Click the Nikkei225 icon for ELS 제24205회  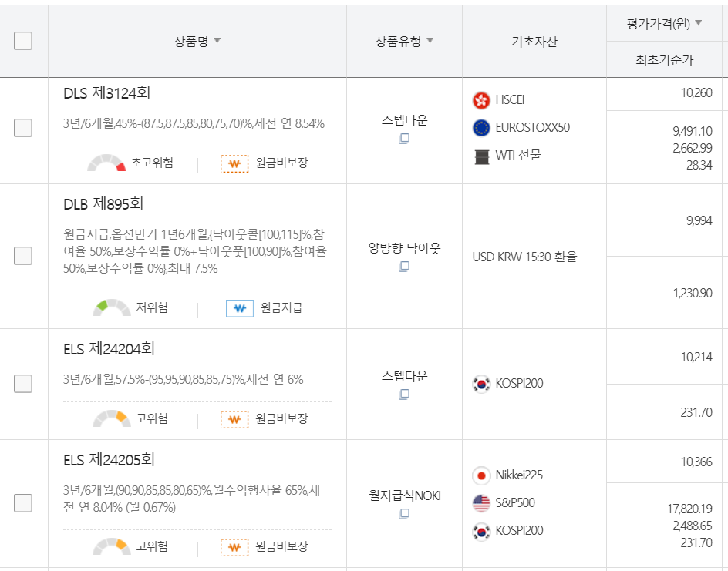tap(480, 476)
